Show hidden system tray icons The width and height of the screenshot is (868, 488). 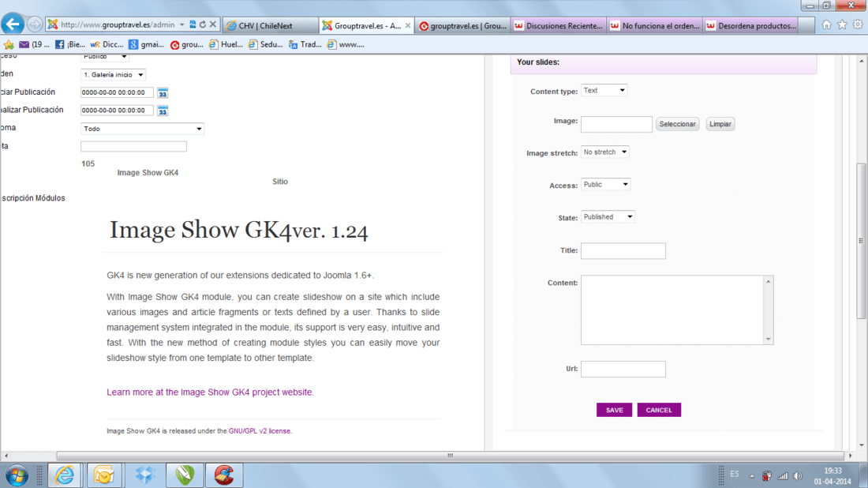pos(752,476)
